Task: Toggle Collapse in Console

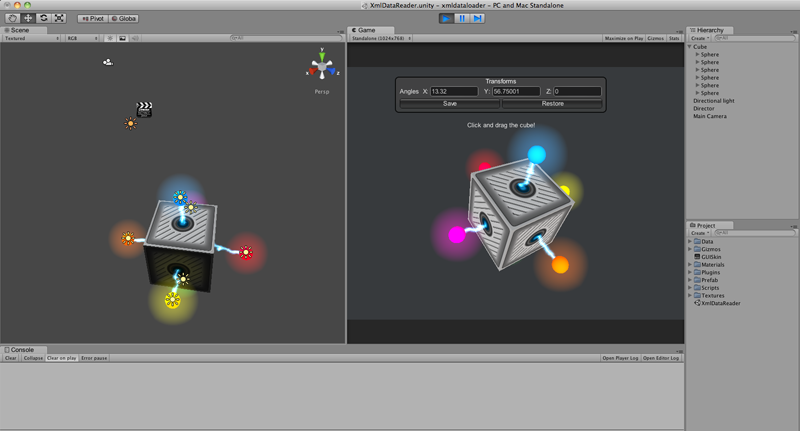Action: pos(33,358)
